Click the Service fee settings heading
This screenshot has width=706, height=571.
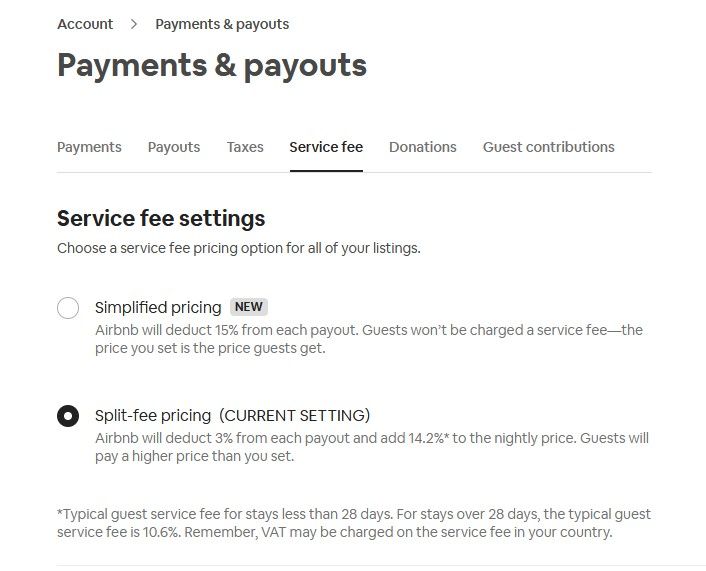tap(161, 218)
